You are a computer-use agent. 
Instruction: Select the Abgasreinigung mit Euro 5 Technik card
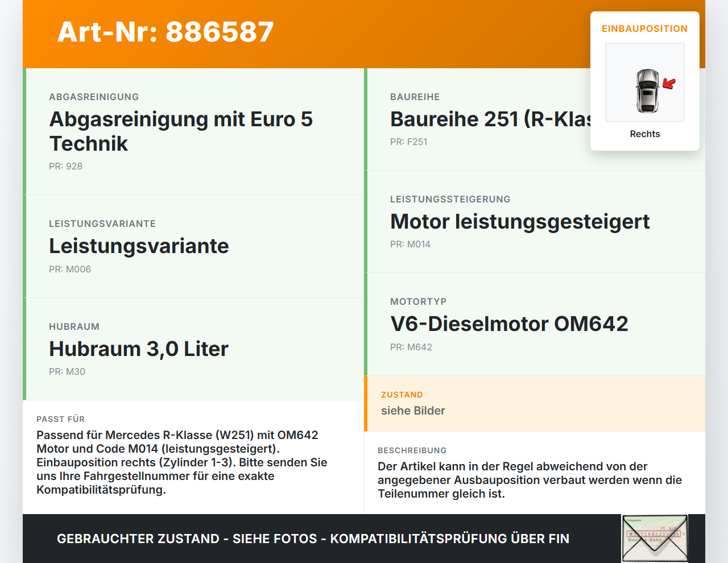pos(193,131)
